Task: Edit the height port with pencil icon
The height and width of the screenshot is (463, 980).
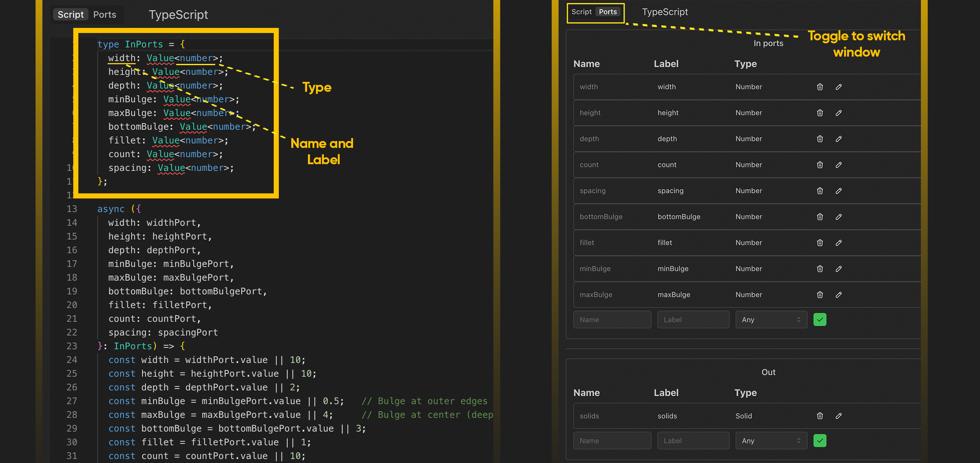Action: [839, 113]
